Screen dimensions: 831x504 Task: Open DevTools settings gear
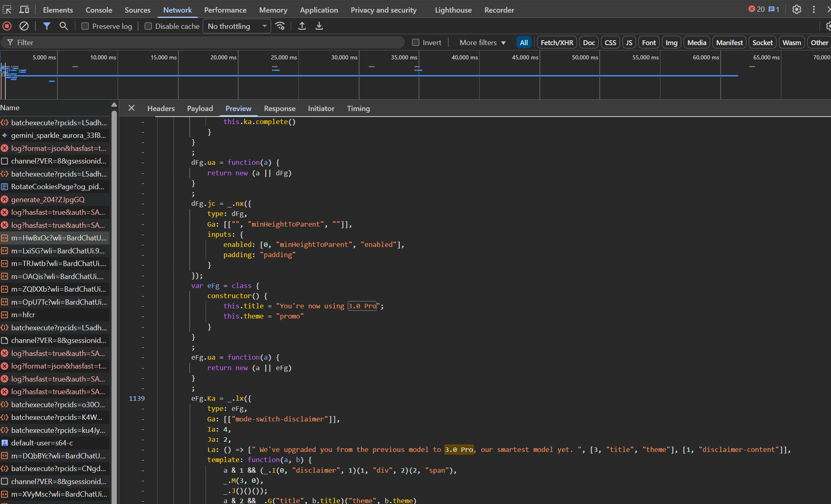(797, 9)
